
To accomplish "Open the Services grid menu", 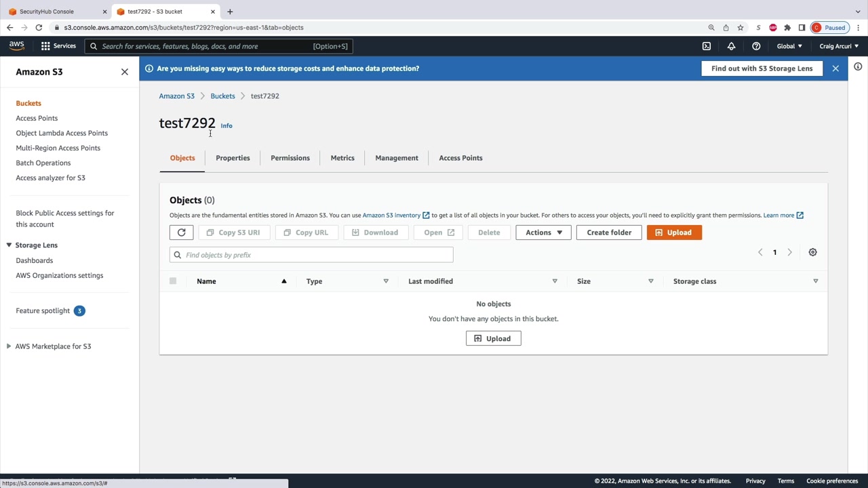I will [58, 46].
